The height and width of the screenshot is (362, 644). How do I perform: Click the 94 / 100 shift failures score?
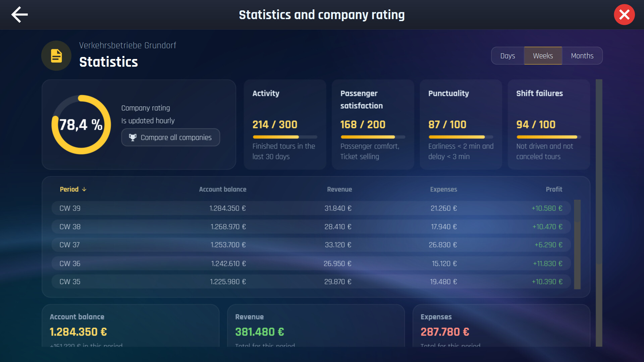pos(536,124)
